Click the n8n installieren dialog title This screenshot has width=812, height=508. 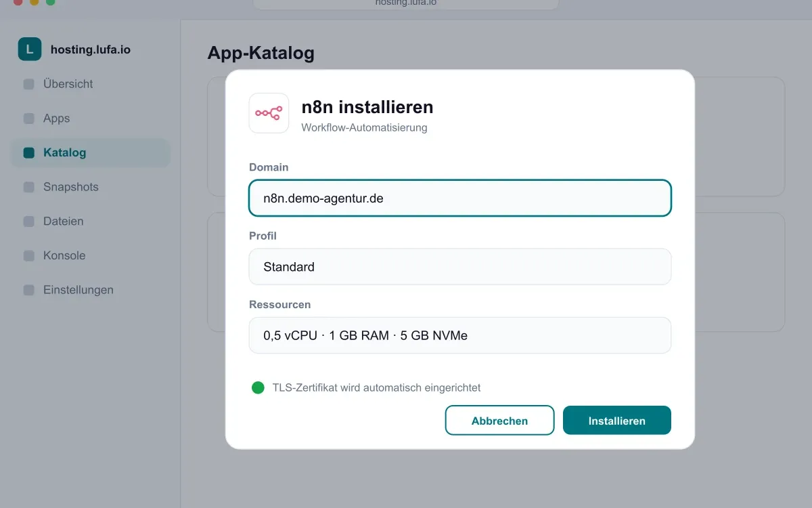(x=367, y=107)
